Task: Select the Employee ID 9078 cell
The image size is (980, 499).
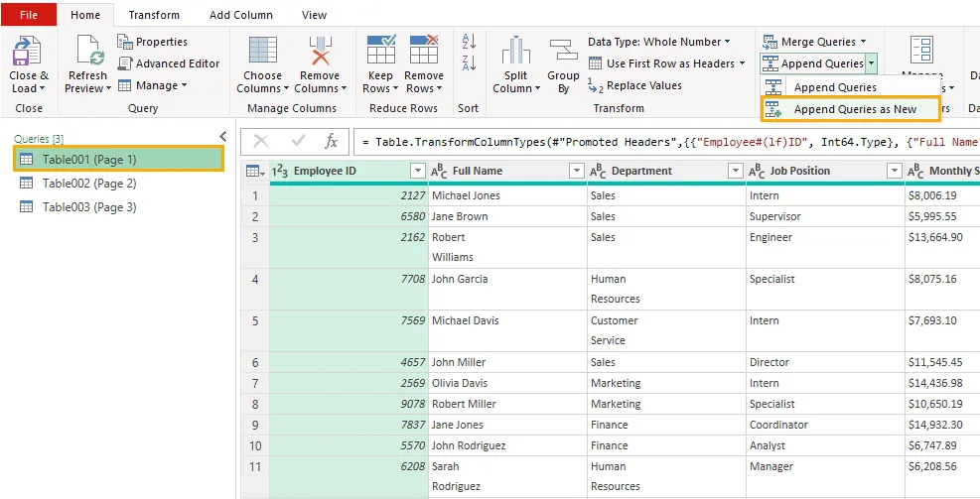Action: tap(349, 404)
